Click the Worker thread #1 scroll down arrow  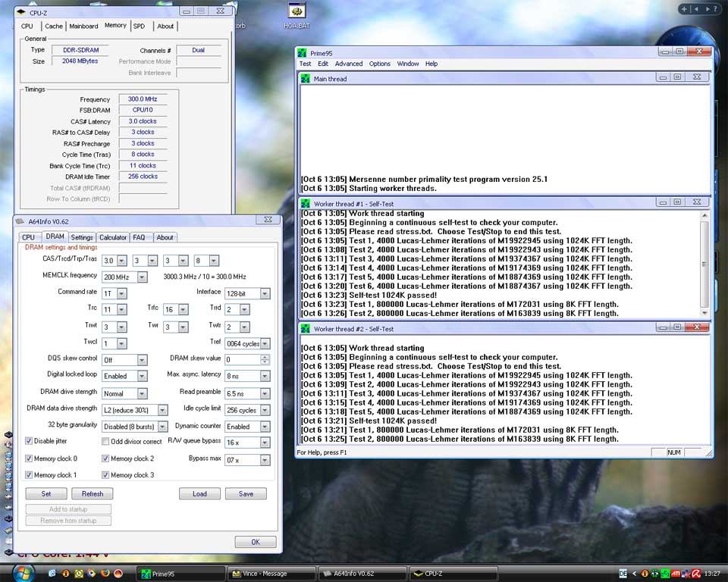tap(704, 313)
